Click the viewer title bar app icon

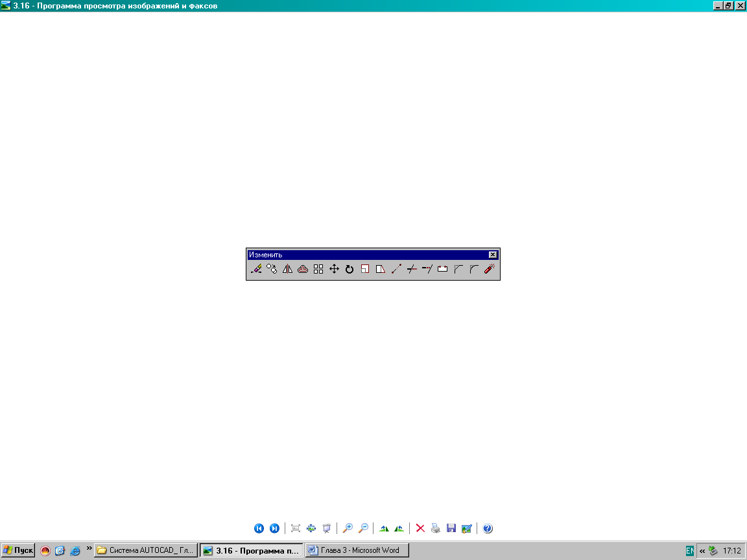(x=6, y=6)
